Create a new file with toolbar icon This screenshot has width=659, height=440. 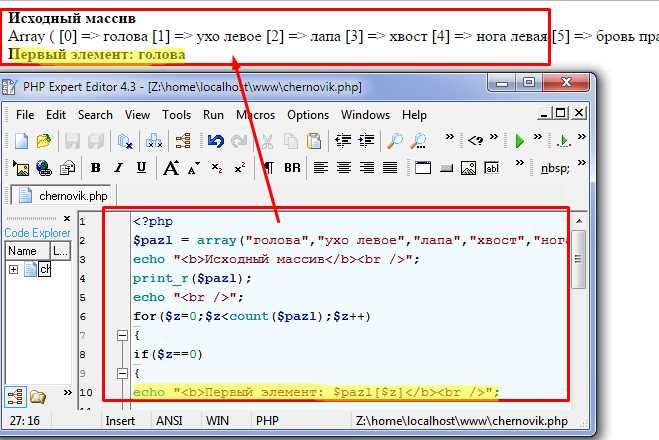click(x=21, y=141)
